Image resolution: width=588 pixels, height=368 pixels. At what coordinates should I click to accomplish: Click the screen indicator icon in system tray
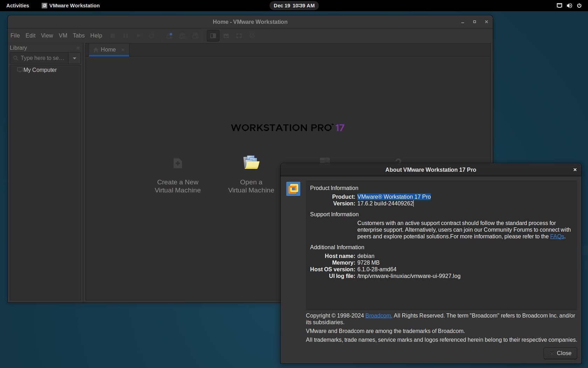pyautogui.click(x=559, y=6)
